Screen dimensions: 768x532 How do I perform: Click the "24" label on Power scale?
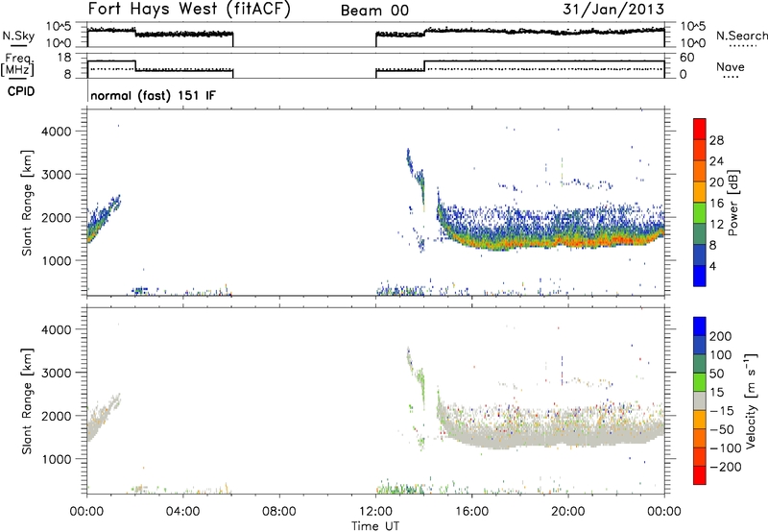click(716, 161)
